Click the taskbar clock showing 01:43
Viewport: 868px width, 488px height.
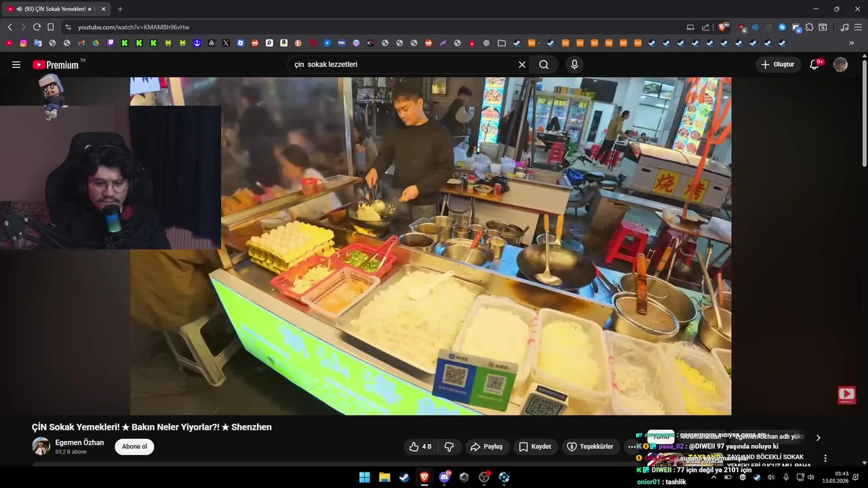click(835, 477)
